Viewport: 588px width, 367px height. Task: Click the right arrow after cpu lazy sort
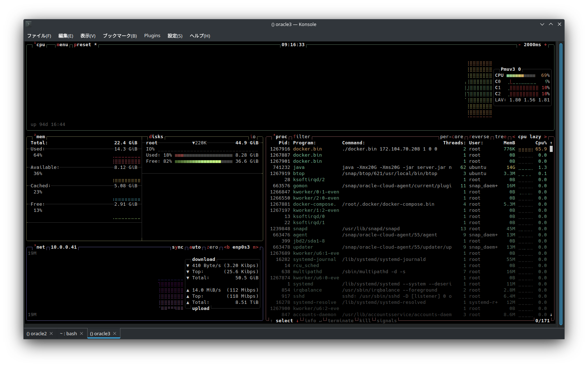(x=545, y=137)
